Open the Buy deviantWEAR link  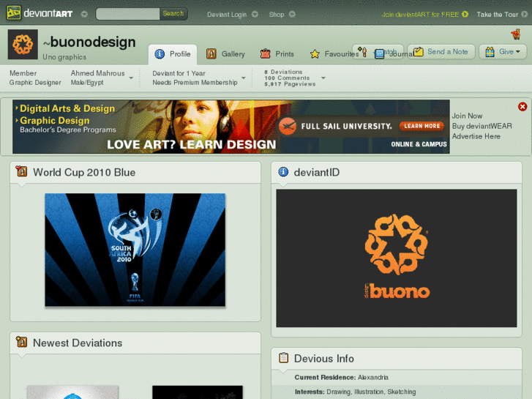point(482,126)
